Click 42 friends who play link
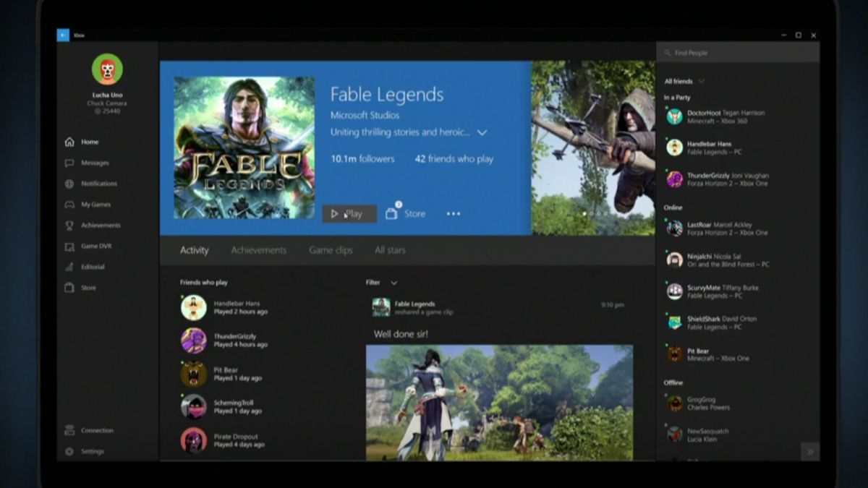This screenshot has width=868, height=488. (x=454, y=159)
